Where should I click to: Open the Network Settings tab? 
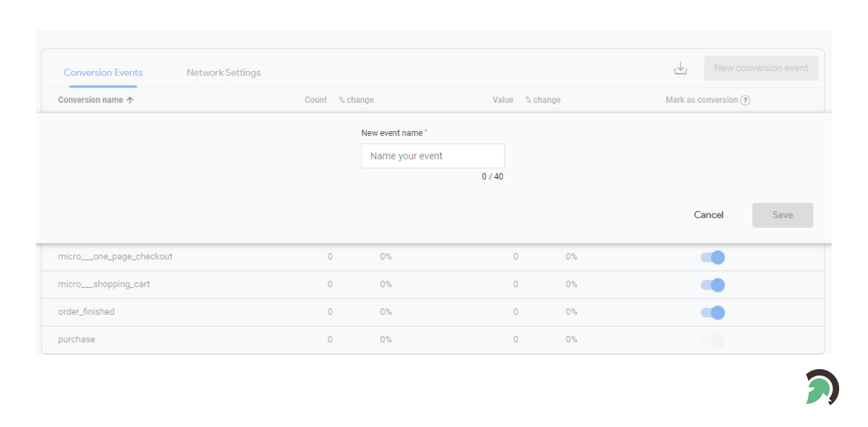(224, 72)
